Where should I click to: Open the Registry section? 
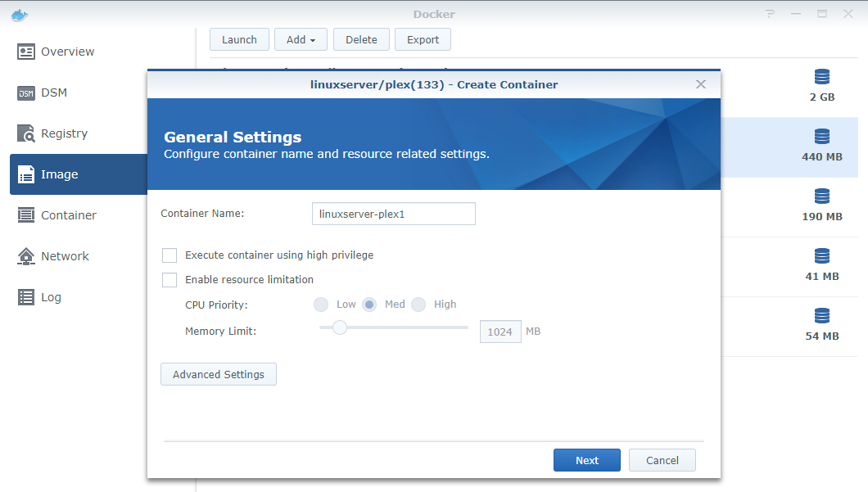[64, 133]
